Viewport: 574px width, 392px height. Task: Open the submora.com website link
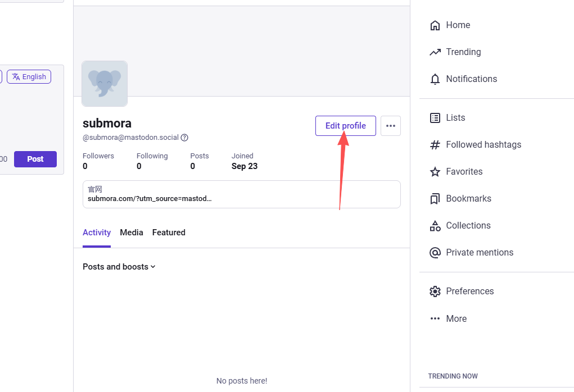click(x=150, y=199)
